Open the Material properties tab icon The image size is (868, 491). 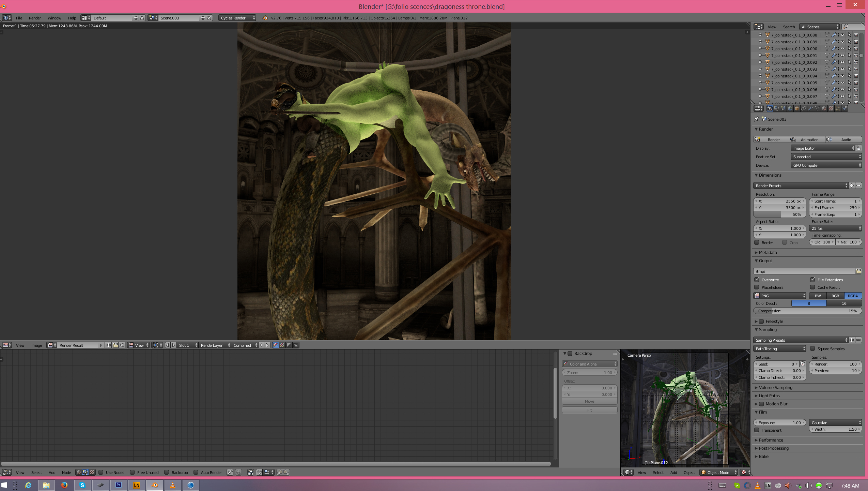pos(824,108)
